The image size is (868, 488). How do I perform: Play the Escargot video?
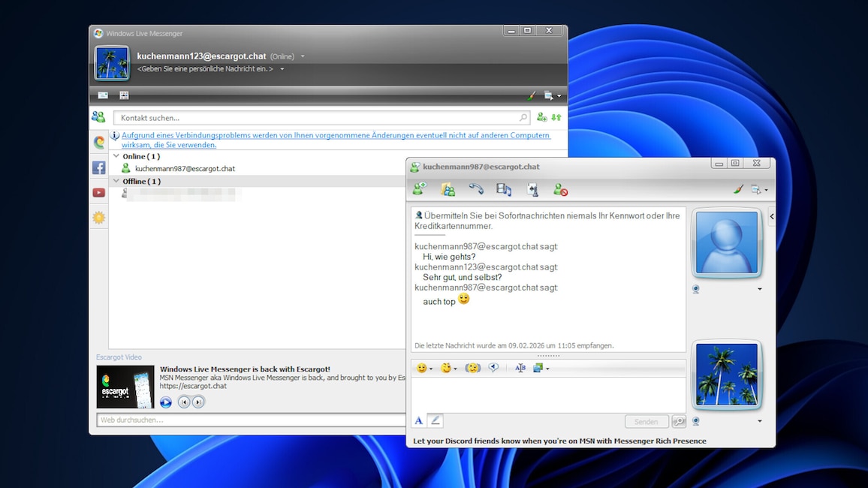point(165,402)
